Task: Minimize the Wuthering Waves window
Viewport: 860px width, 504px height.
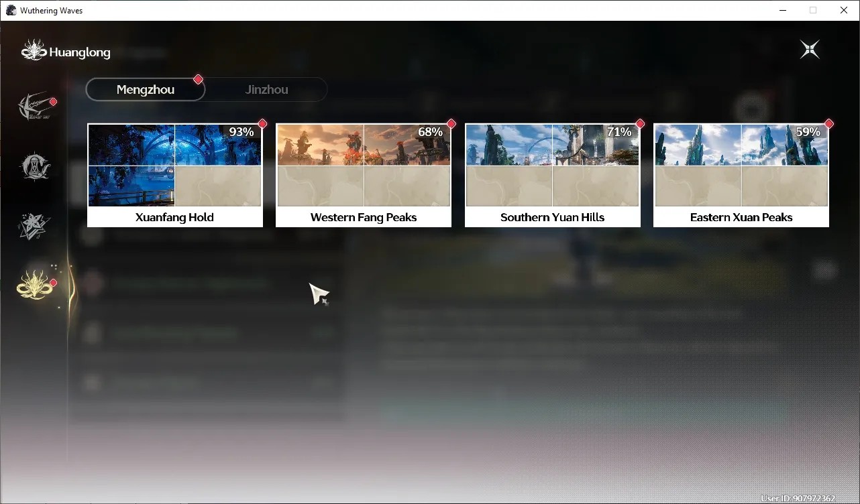Action: tap(783, 10)
